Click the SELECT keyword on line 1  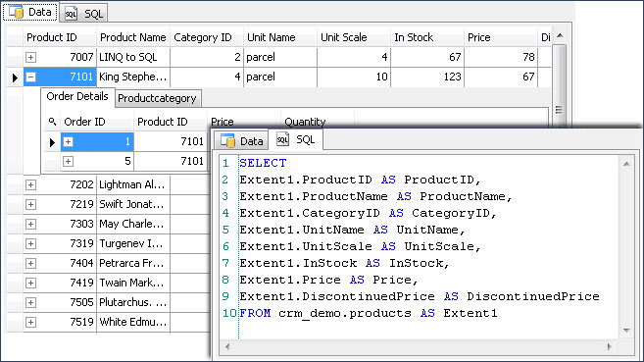click(x=263, y=163)
